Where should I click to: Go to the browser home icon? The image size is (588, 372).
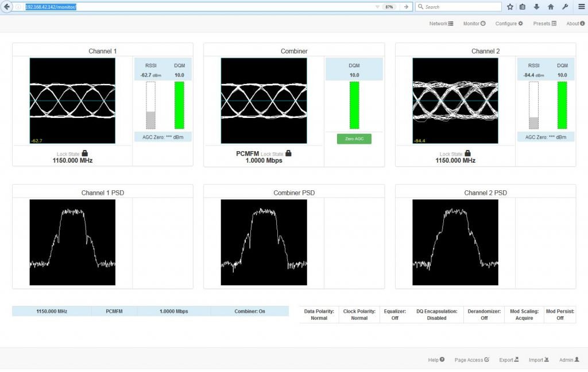(551, 7)
